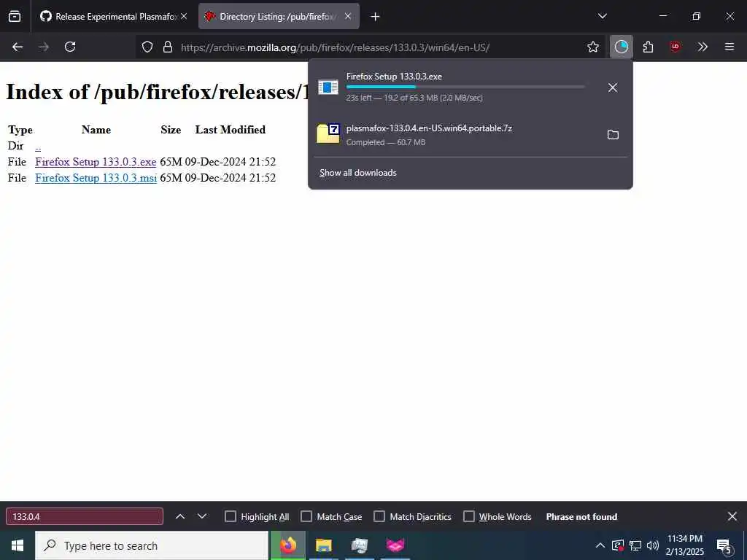
Task: Close the Release Experimental Plasmafox tab
Action: (184, 17)
